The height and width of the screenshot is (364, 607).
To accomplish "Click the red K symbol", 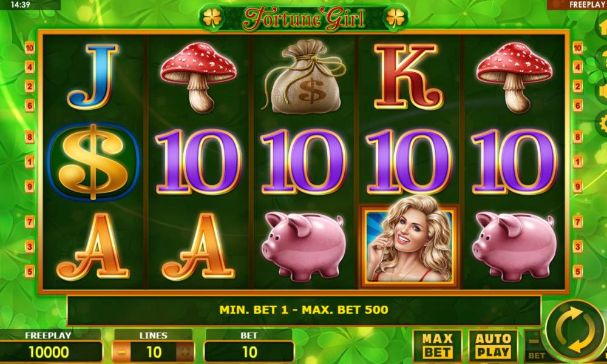I will click(x=409, y=76).
